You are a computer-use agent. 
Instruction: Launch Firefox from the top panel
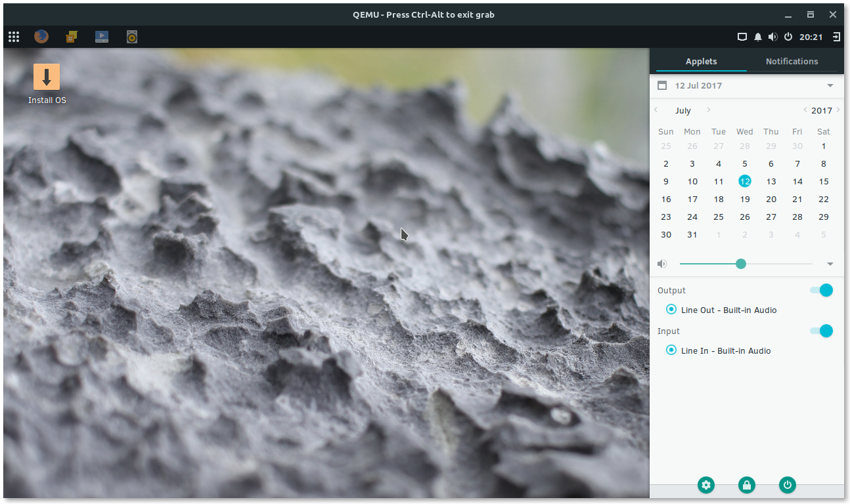[41, 37]
